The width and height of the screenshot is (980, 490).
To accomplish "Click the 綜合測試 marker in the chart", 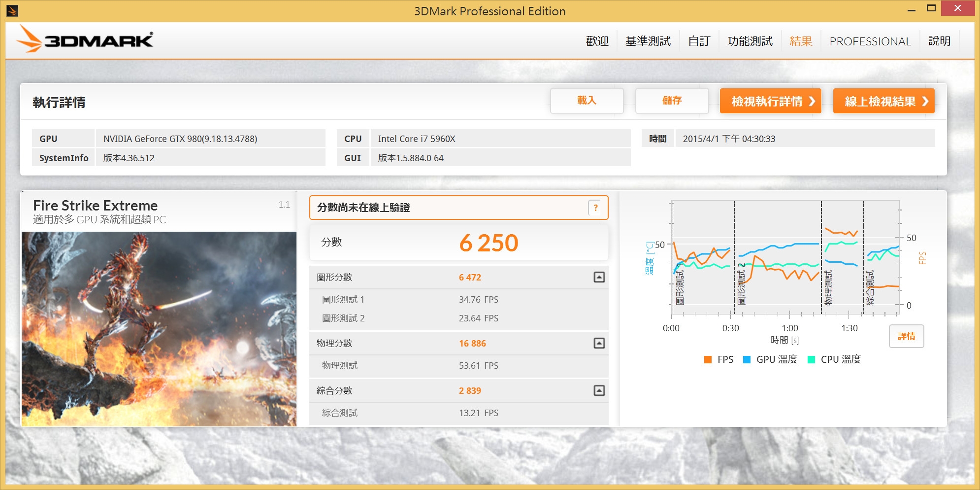I will click(x=870, y=287).
